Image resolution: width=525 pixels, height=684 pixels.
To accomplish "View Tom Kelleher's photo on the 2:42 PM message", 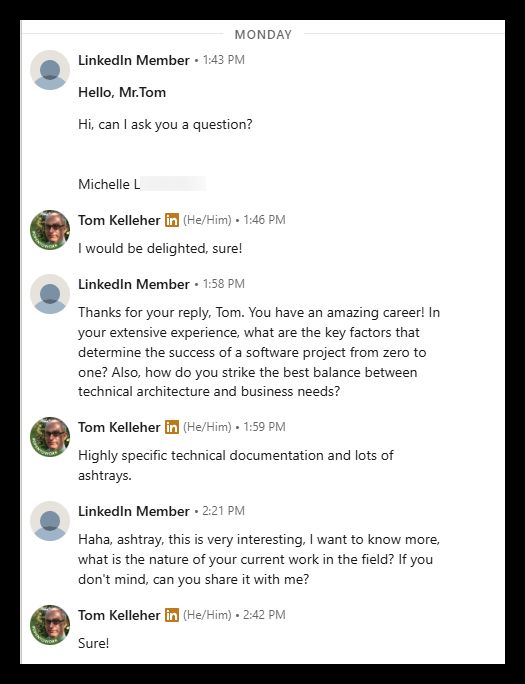I will [x=50, y=625].
